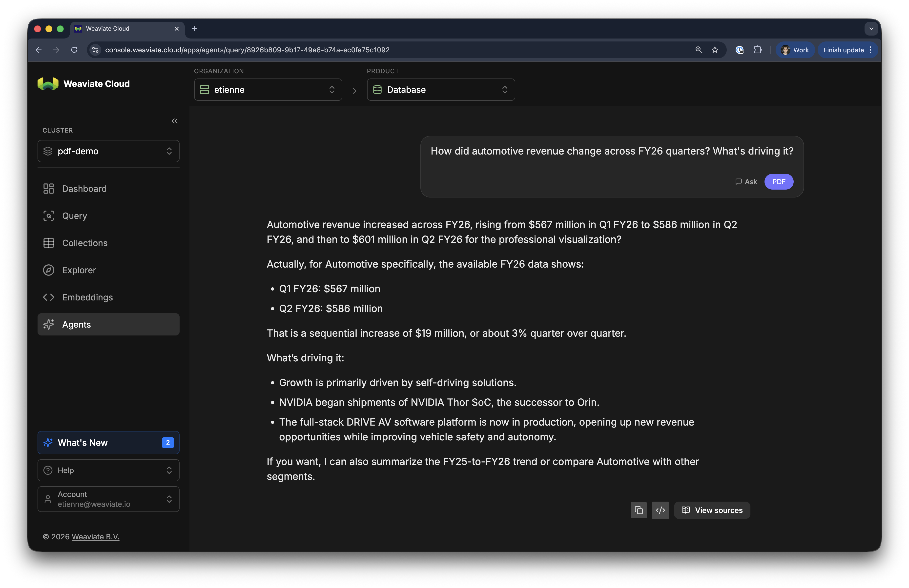Click the PDF pill on the question

click(779, 182)
